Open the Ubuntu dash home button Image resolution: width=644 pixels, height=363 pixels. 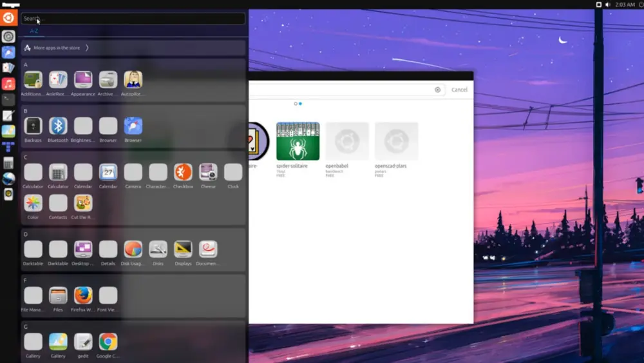pos(8,17)
